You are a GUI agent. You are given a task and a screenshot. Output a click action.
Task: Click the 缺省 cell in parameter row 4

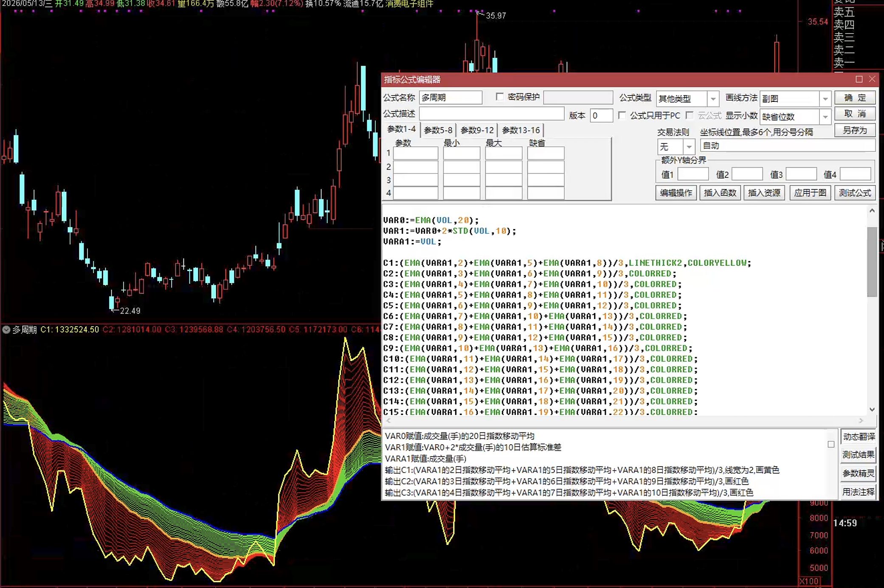click(x=546, y=193)
